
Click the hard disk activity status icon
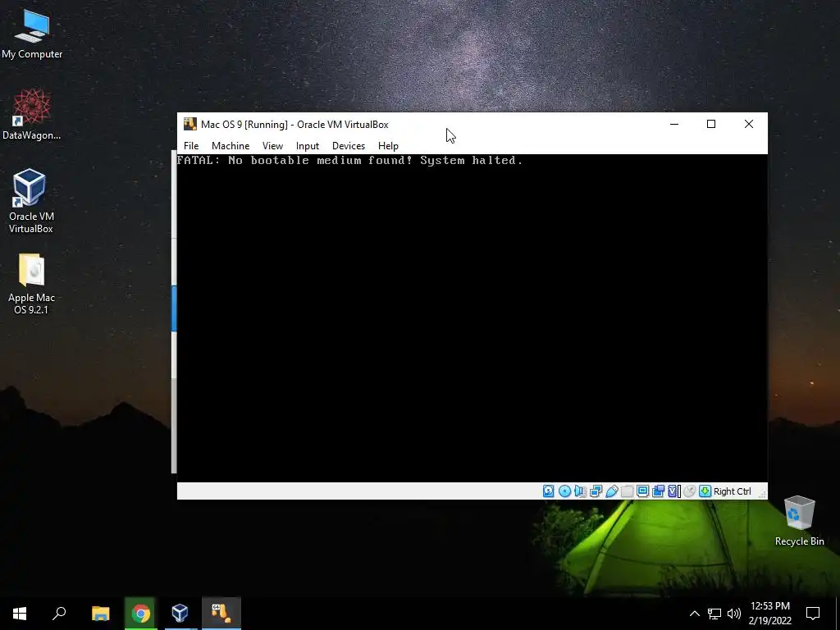pos(549,491)
